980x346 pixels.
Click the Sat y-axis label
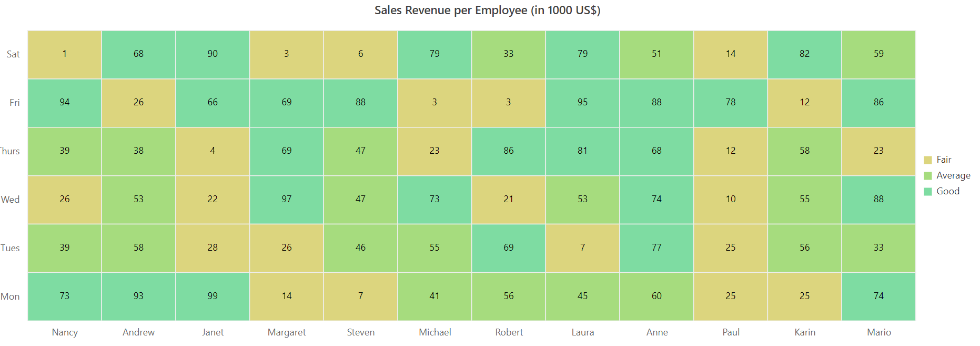13,54
